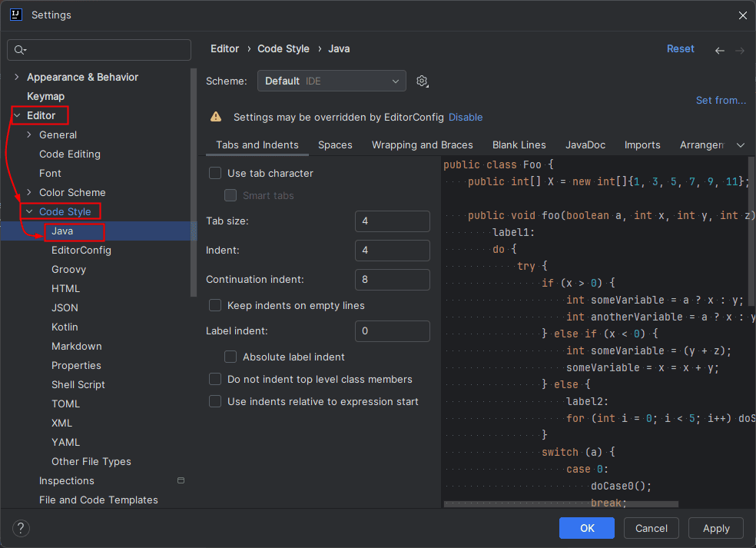Click the forward navigation arrow
756x548 pixels.
click(x=739, y=50)
